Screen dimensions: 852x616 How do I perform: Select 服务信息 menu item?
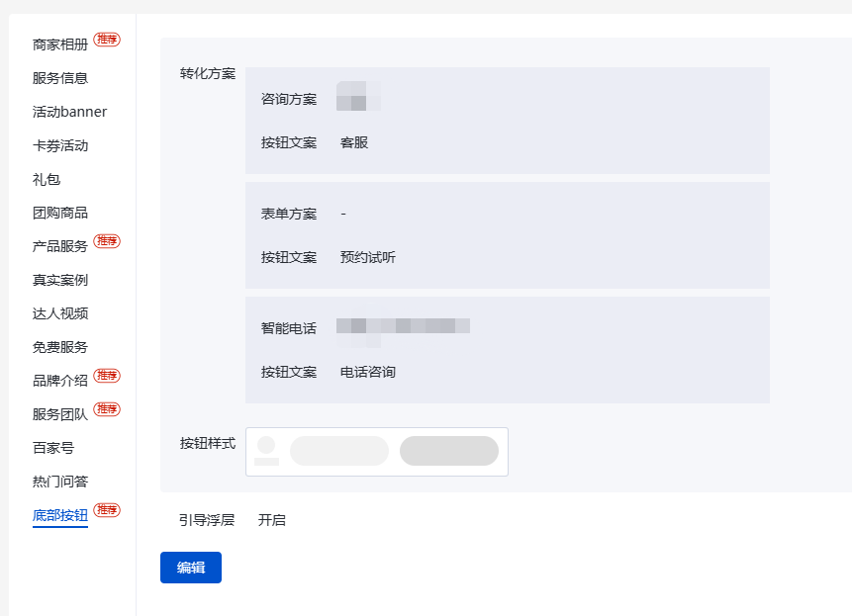point(59,78)
